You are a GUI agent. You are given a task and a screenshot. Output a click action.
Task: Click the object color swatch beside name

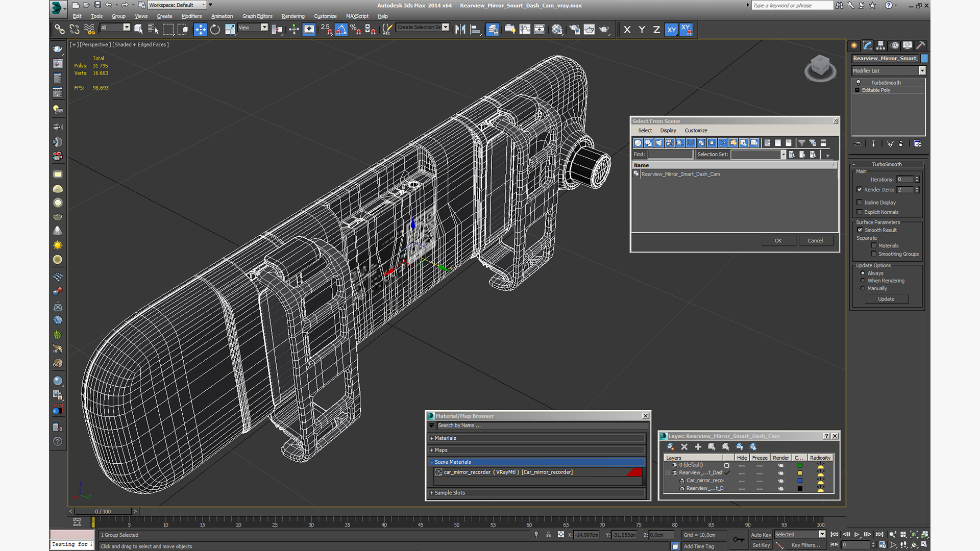point(924,58)
